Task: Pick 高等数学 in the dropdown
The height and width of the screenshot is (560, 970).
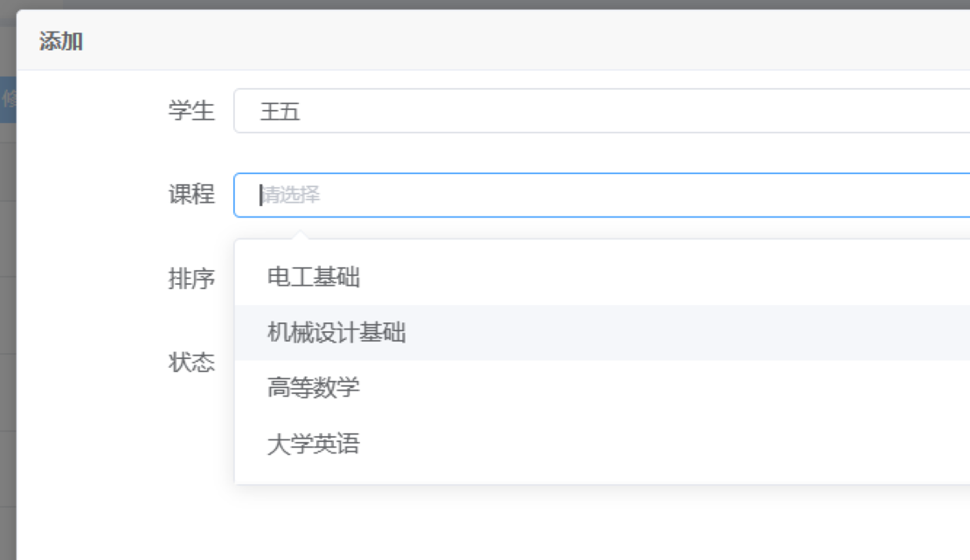Action: [x=314, y=388]
